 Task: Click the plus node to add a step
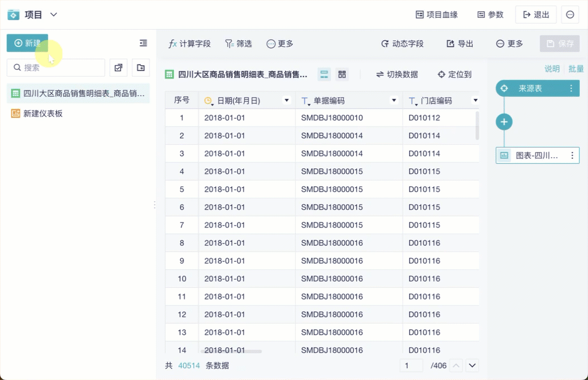tap(504, 122)
